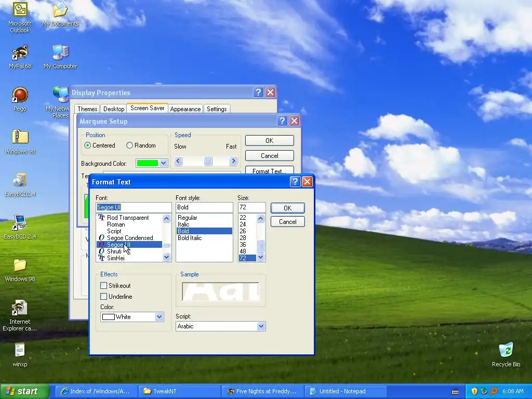Select the Recycle Bin icon
Image resolution: width=532 pixels, height=399 pixels.
506,355
